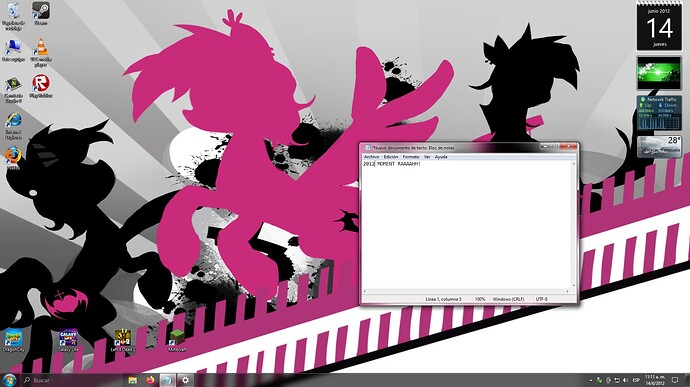
Task: Open Settings gear on the taskbar
Action: 185,380
